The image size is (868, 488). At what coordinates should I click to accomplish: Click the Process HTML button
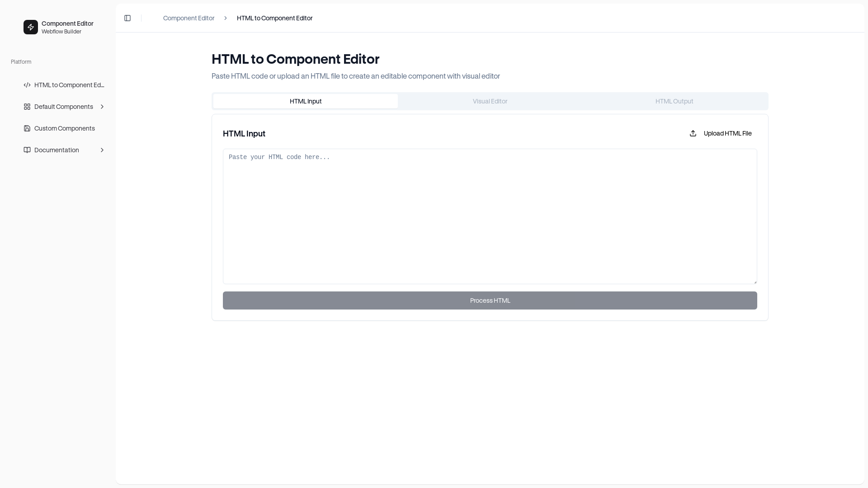coord(490,300)
